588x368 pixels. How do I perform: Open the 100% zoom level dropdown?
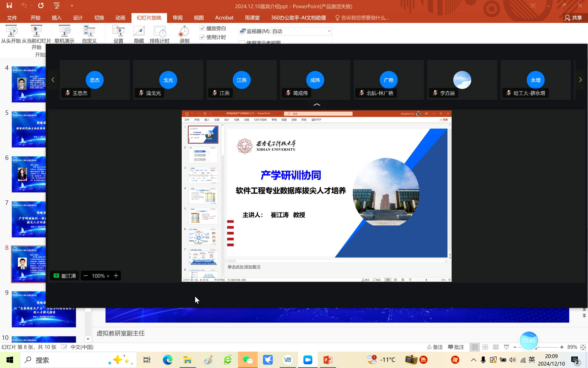[101, 276]
